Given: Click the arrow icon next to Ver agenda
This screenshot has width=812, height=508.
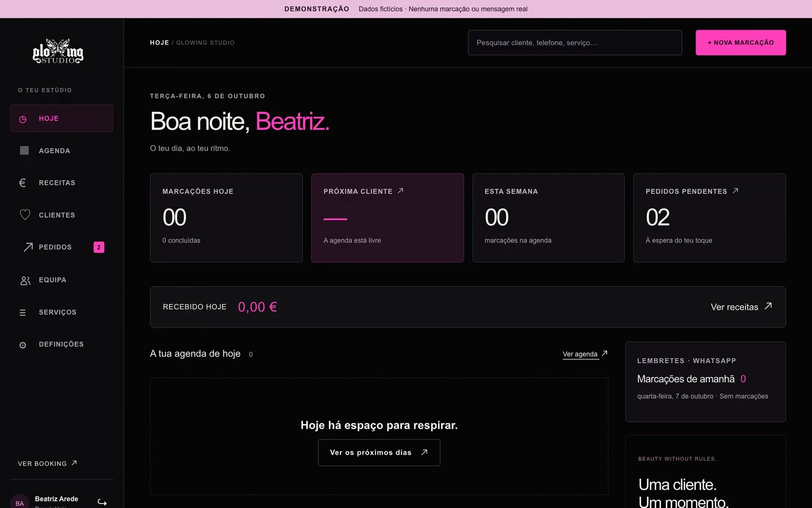Looking at the screenshot, I should 604,353.
